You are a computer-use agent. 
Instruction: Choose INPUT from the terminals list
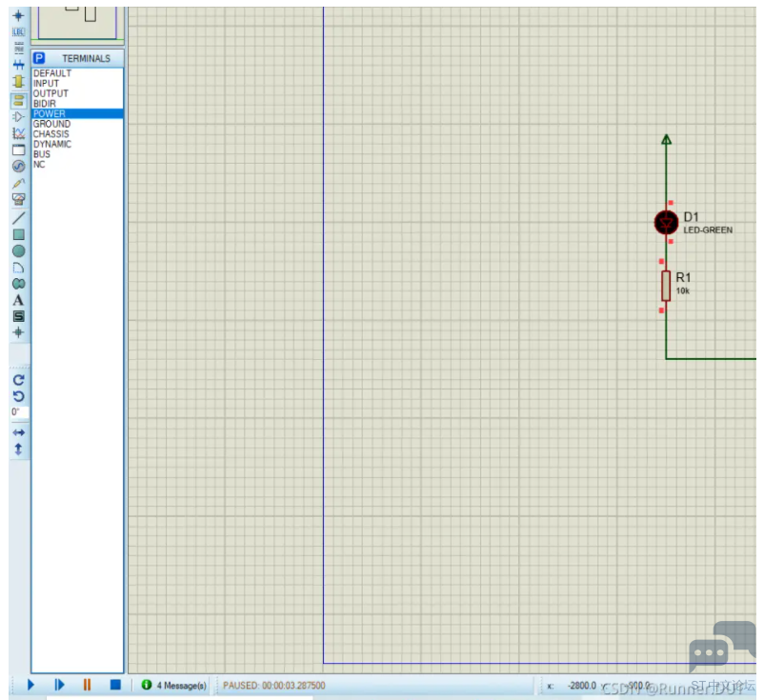(x=46, y=84)
